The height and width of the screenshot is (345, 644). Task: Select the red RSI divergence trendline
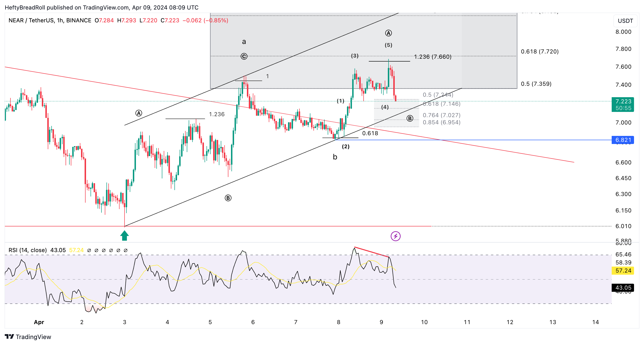[371, 252]
